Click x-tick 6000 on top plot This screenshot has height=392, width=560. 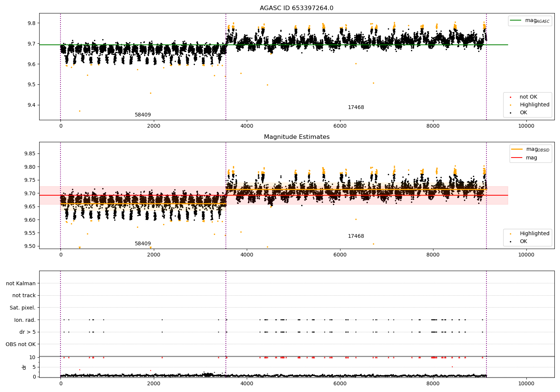pos(340,126)
